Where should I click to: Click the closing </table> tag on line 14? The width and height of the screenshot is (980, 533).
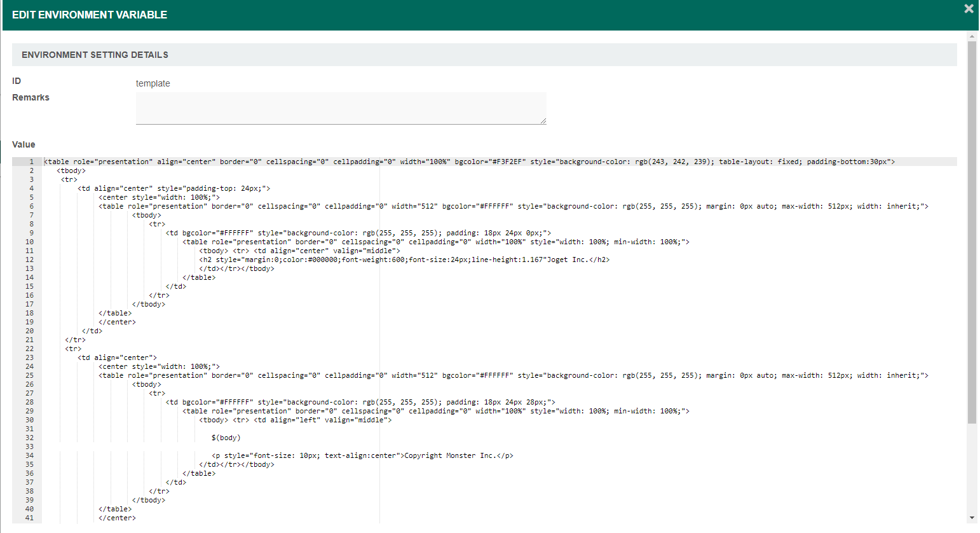coord(199,277)
